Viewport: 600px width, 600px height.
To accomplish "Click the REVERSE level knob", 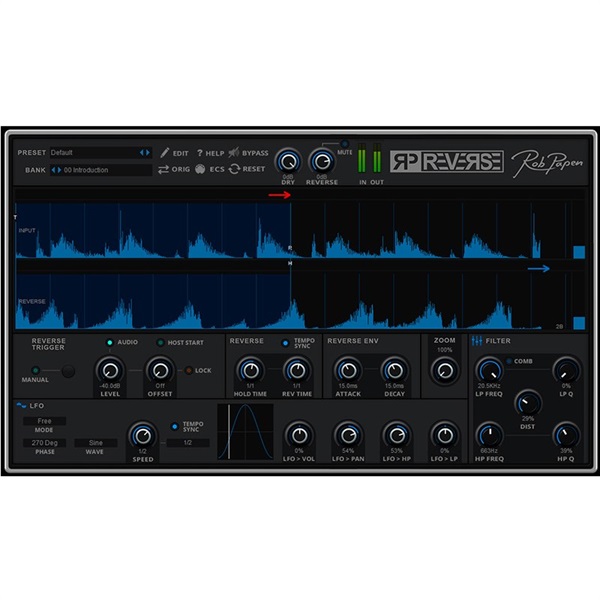I will (322, 161).
